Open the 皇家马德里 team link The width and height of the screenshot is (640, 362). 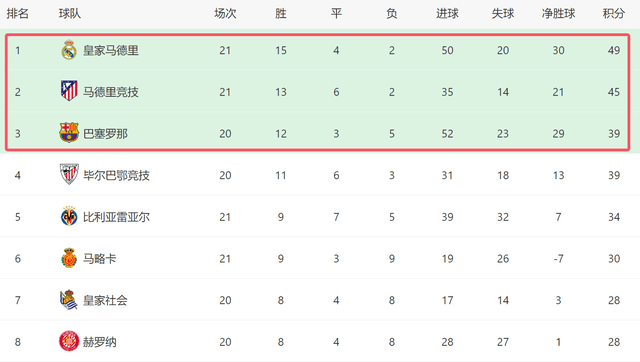point(111,51)
